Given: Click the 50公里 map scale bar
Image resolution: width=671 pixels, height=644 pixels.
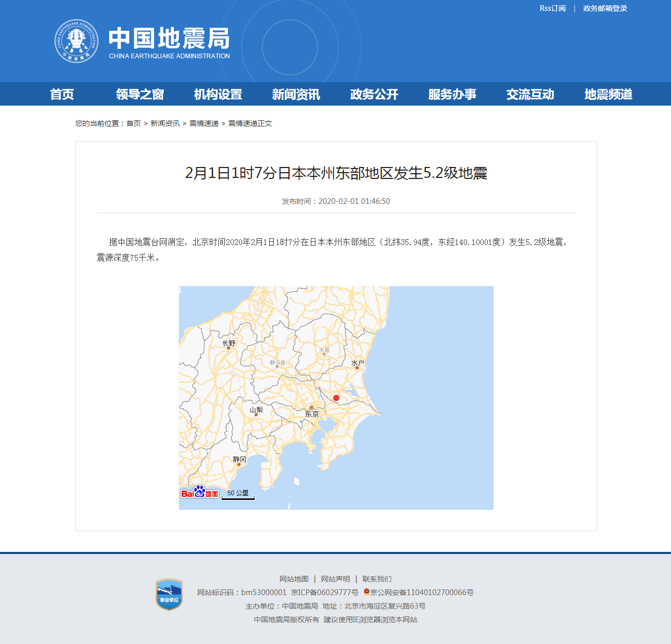Looking at the screenshot, I should (x=238, y=494).
